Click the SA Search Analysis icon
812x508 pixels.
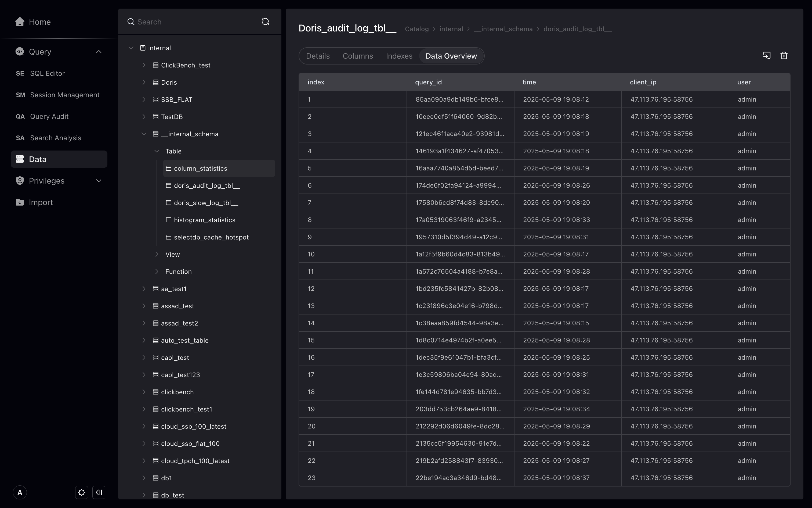click(20, 138)
